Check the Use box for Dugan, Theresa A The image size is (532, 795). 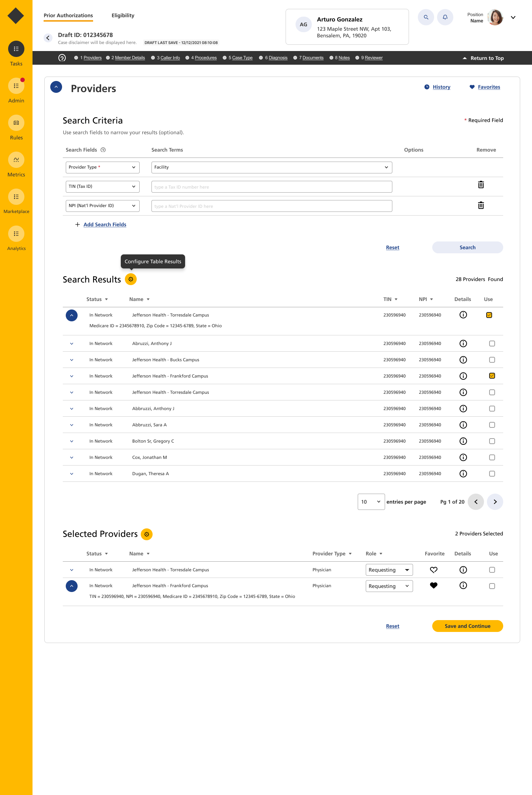[492, 474]
